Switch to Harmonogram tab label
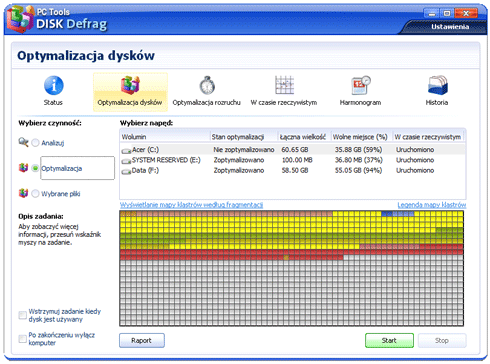Image resolution: width=490 pixels, height=364 pixels. pos(360,102)
